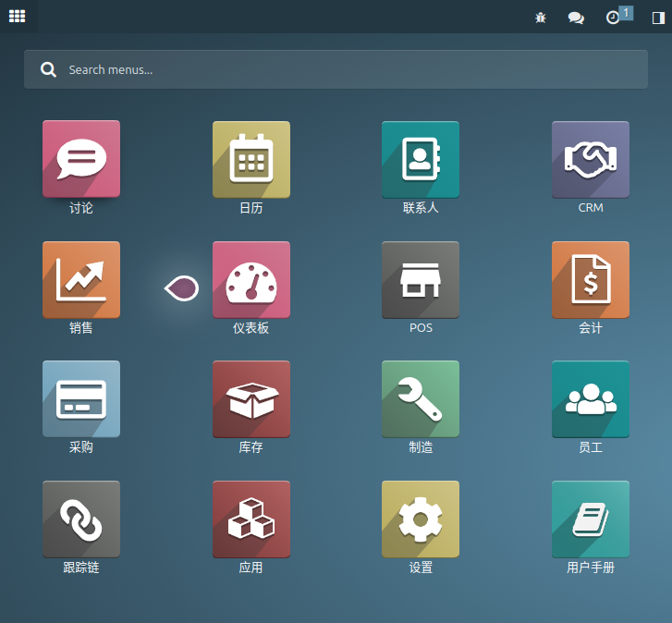Open the 用户手册 user manual app
Image resolution: width=672 pixels, height=623 pixels.
point(591,519)
